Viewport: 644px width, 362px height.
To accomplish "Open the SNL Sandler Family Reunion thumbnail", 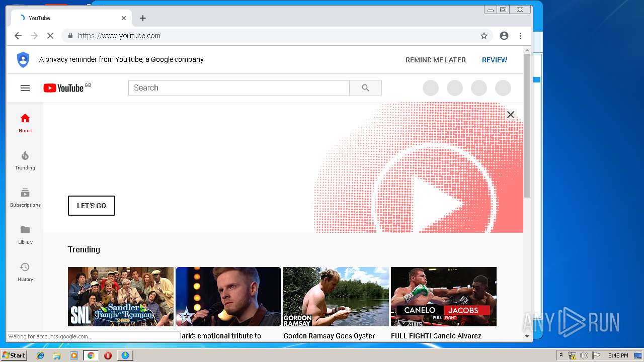I will pyautogui.click(x=121, y=297).
